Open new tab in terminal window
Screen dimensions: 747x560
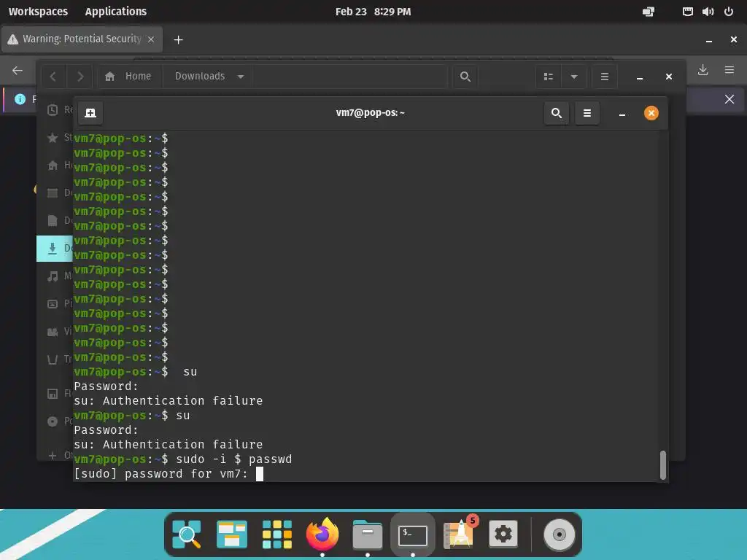click(90, 113)
